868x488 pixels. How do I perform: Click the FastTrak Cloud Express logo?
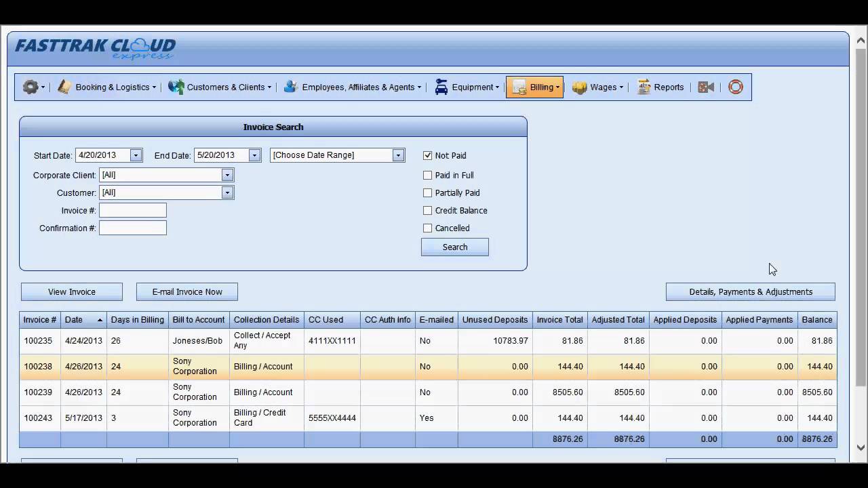[95, 48]
